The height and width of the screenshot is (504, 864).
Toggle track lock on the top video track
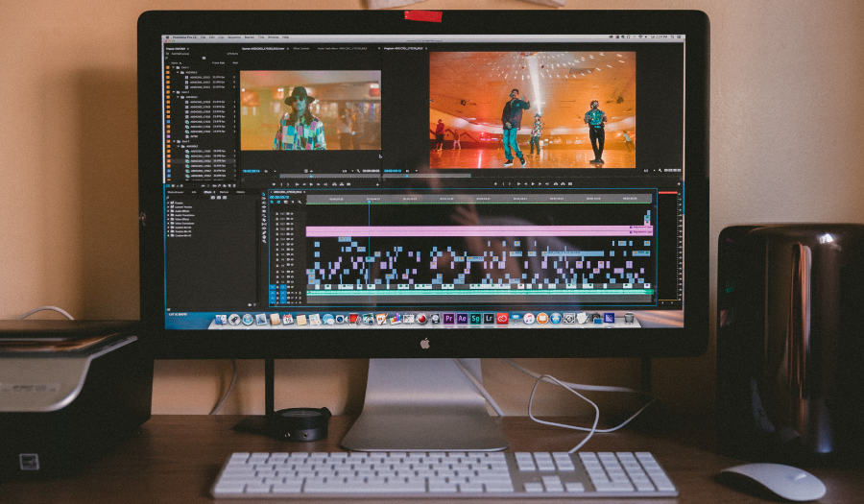pyautogui.click(x=278, y=216)
